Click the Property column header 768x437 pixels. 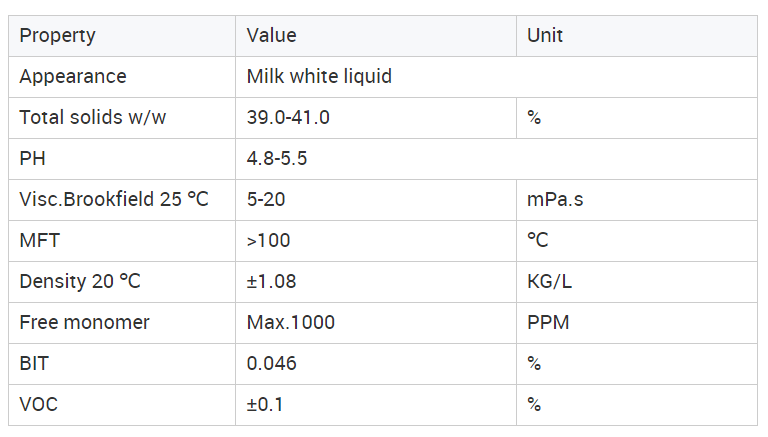122,36
